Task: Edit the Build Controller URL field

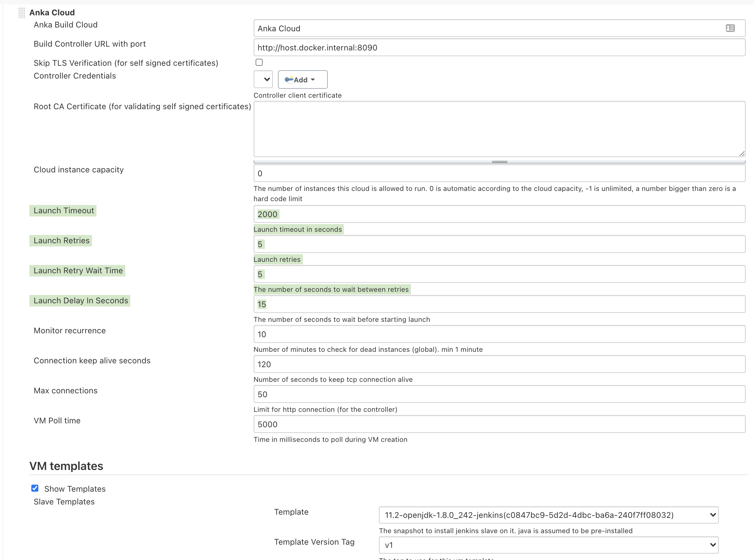Action: pyautogui.click(x=499, y=48)
